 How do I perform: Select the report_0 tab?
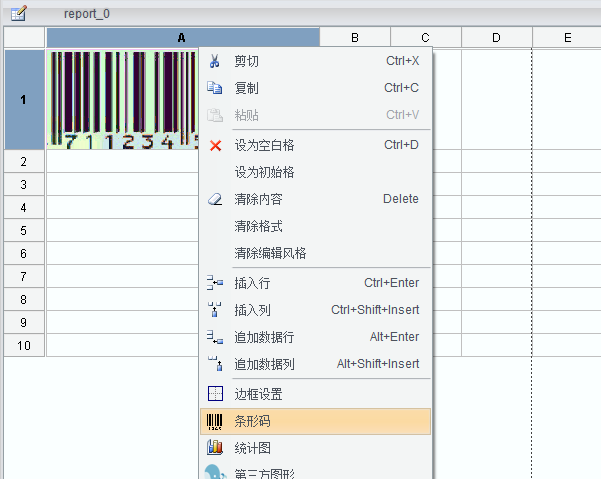(x=87, y=14)
